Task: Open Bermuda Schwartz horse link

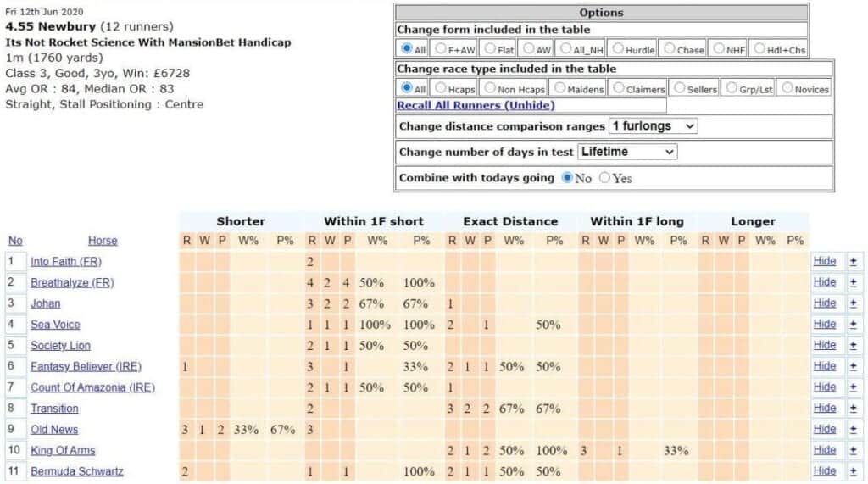Action: point(77,472)
